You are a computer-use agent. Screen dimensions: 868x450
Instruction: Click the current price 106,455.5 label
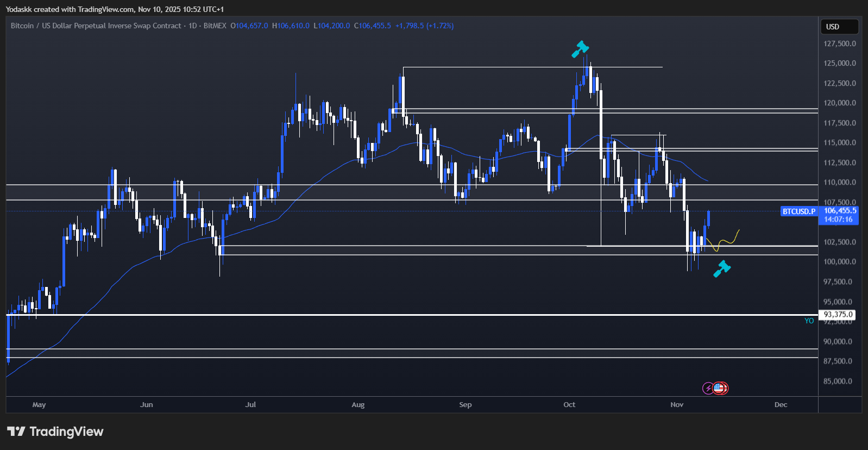(x=840, y=211)
